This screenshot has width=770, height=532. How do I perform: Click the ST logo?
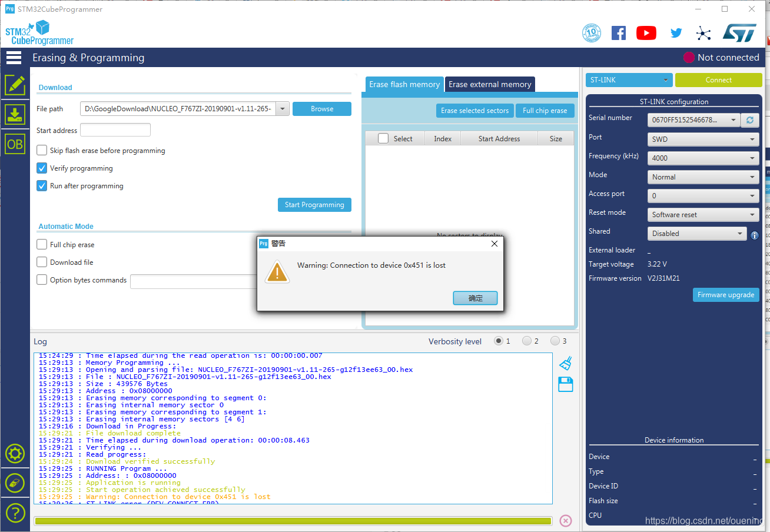(x=739, y=33)
